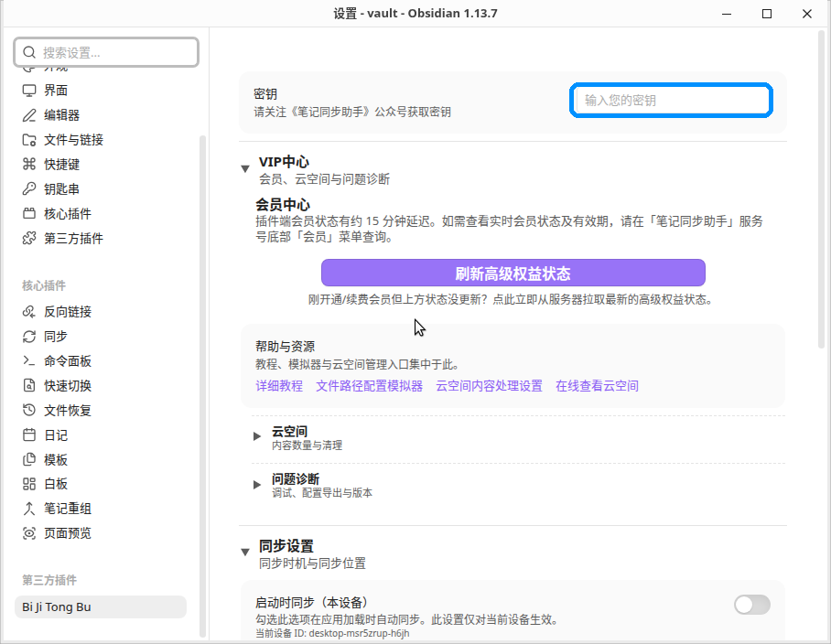Close the Obsidian settings window
The height and width of the screenshot is (644, 831).
pos(806,14)
